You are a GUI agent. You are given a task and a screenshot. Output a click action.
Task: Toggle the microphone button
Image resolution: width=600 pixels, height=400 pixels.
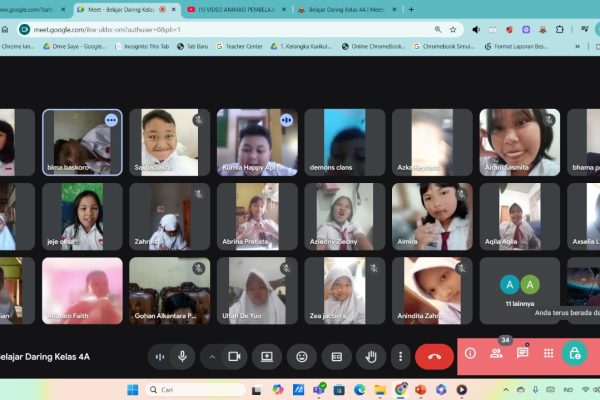point(182,355)
